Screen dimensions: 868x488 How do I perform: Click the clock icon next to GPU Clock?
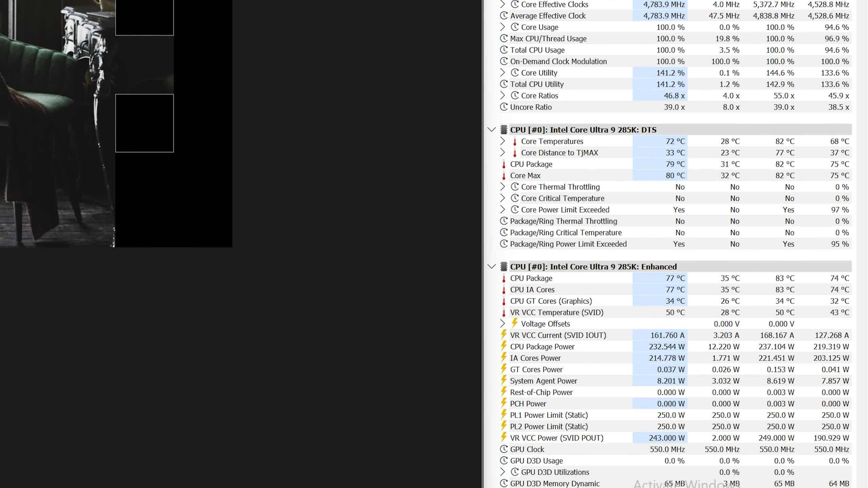click(504, 449)
